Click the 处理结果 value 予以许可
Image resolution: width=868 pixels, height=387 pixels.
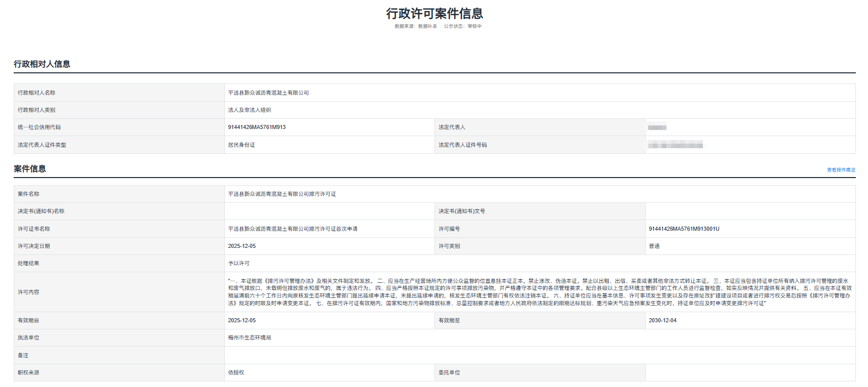pos(239,264)
